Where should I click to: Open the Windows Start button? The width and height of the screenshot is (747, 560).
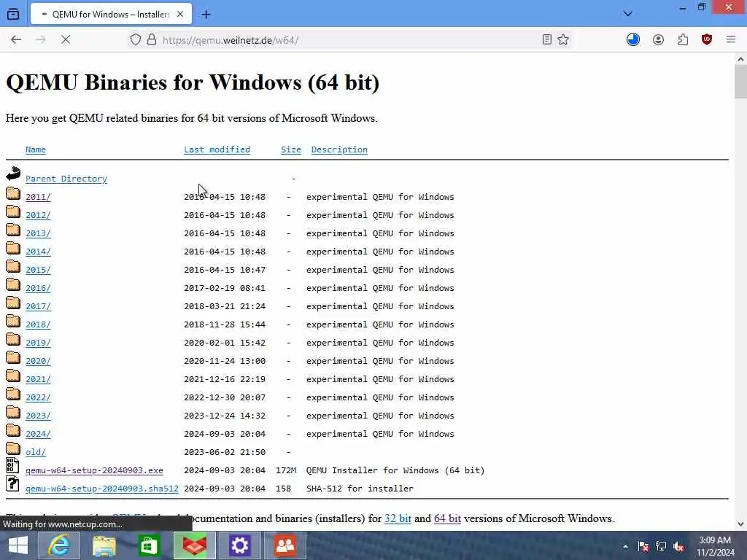point(18,545)
